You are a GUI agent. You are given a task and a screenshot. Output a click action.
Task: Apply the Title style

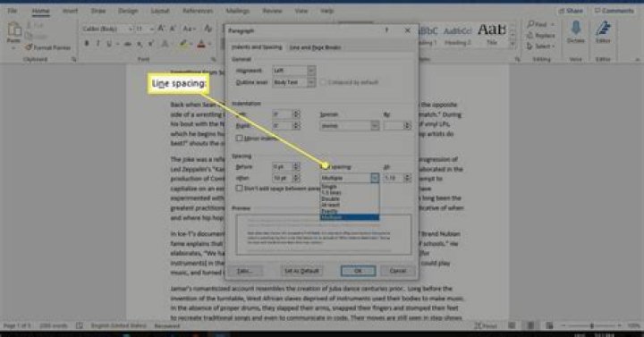(x=492, y=35)
